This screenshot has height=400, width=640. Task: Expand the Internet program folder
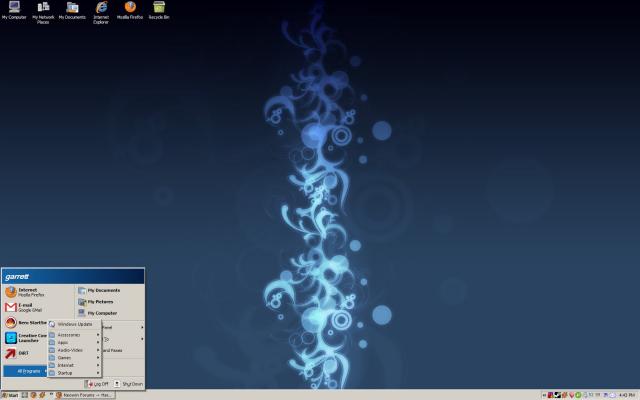[x=74, y=365]
